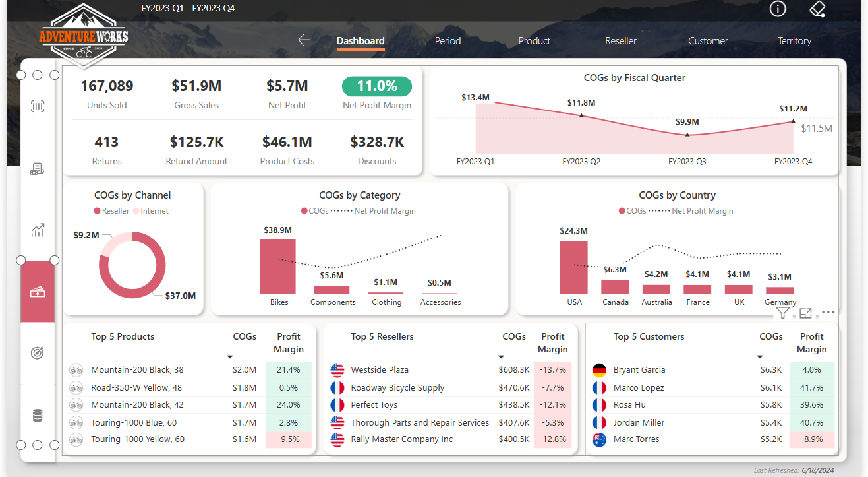Click the Profit Margin header in Top 5 Products
Screen dimensions: 868x477
(x=289, y=343)
